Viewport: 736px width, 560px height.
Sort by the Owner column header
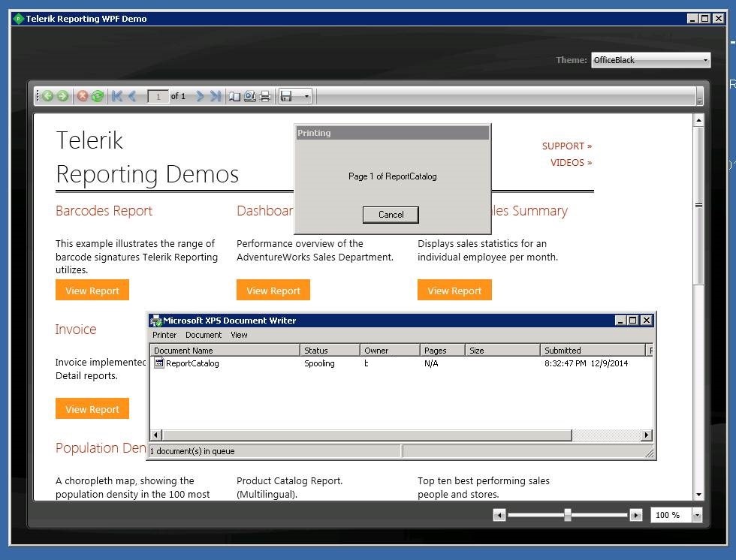[x=390, y=351]
